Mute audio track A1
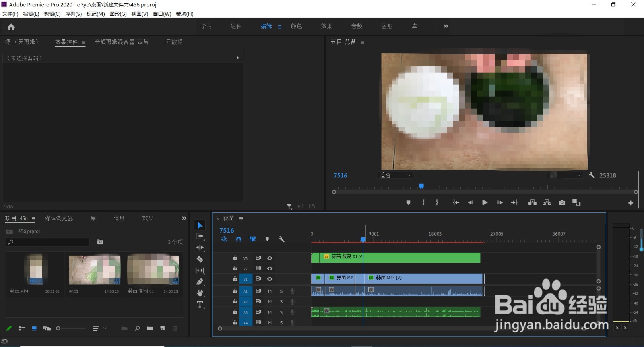This screenshot has height=347, width=644. pos(270,291)
